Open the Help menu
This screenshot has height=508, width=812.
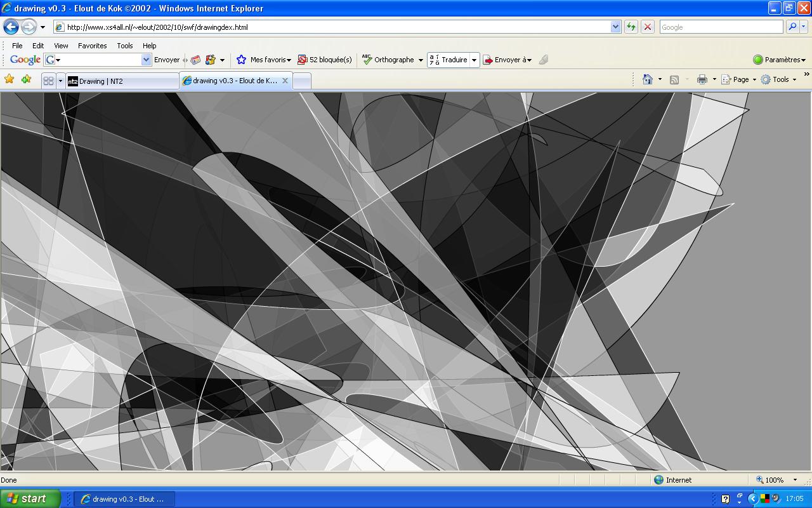point(149,46)
